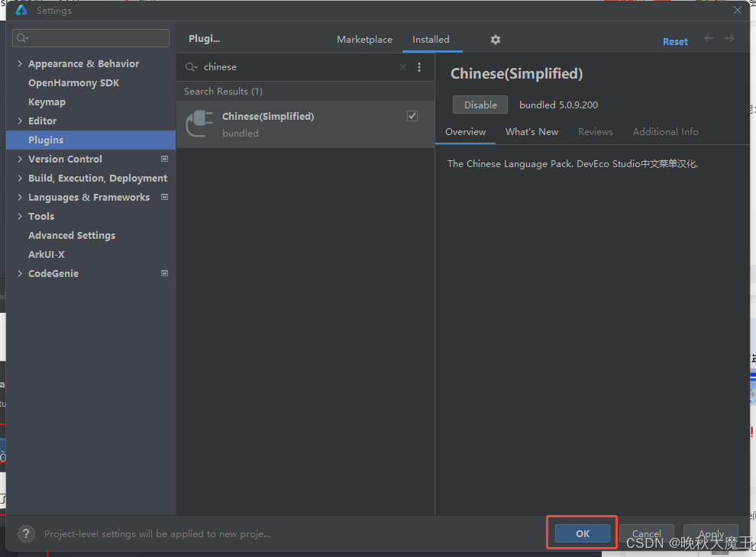This screenshot has height=557, width=756.
Task: Open the plugin search options menu
Action: pos(419,67)
